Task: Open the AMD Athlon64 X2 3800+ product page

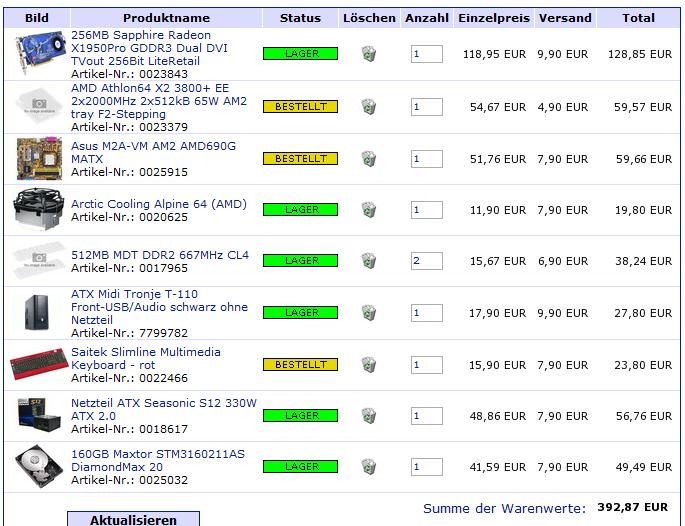Action: coord(159,101)
